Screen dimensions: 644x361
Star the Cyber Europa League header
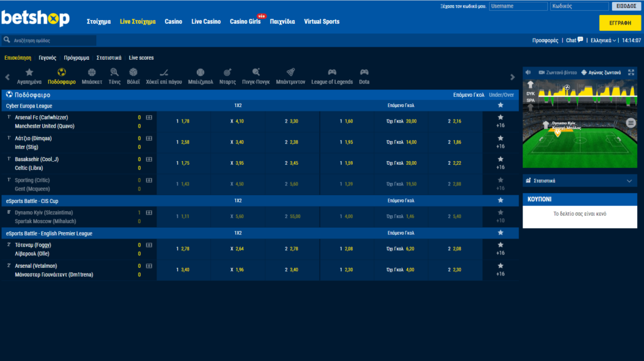(500, 105)
